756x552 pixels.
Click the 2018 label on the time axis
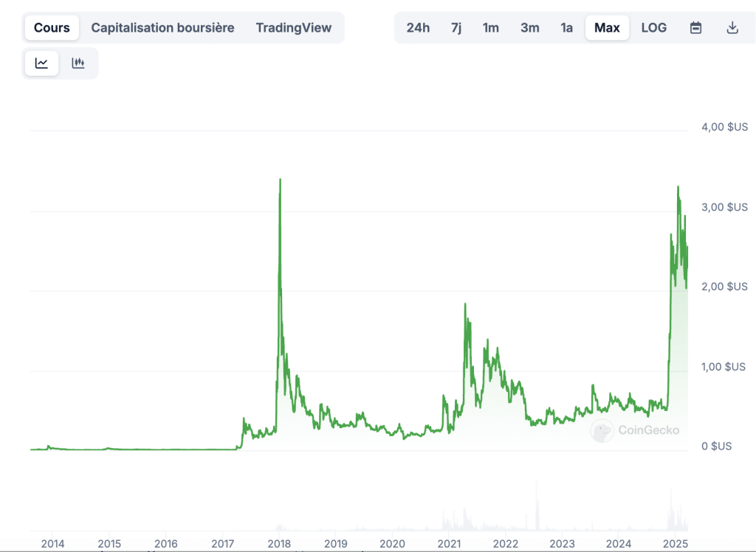click(x=279, y=544)
